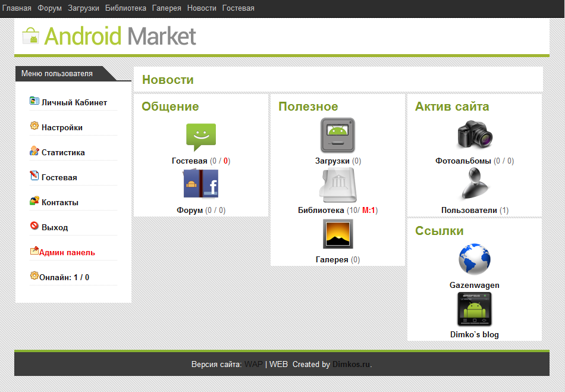Click the Ссылки section heading
The height and width of the screenshot is (392, 565).
point(440,231)
